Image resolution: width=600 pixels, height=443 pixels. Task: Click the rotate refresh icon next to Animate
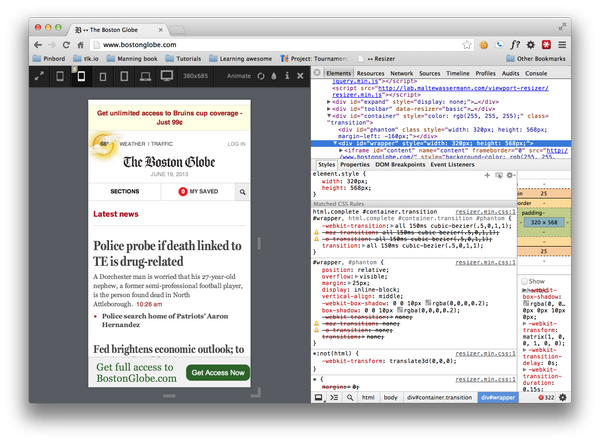pyautogui.click(x=261, y=76)
